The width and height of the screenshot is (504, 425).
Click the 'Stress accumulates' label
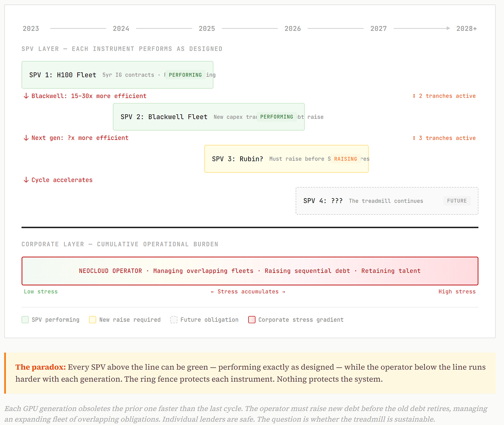point(248,292)
